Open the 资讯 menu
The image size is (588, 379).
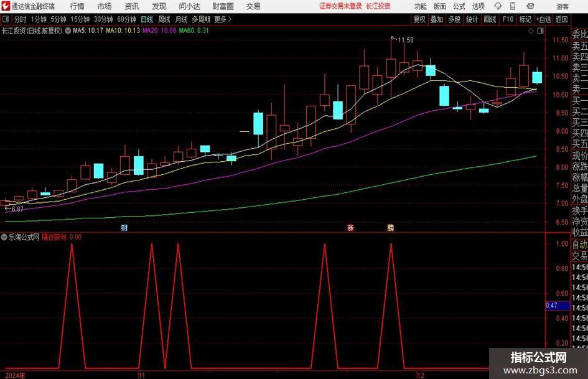pos(132,6)
